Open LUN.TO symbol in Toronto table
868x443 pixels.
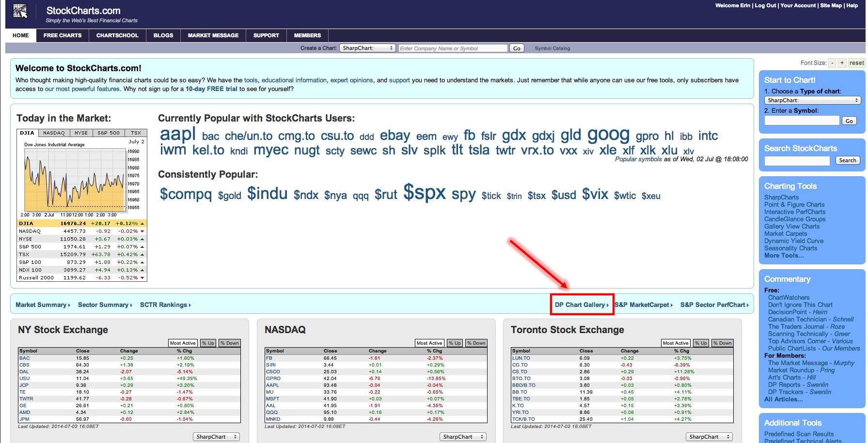(521, 358)
